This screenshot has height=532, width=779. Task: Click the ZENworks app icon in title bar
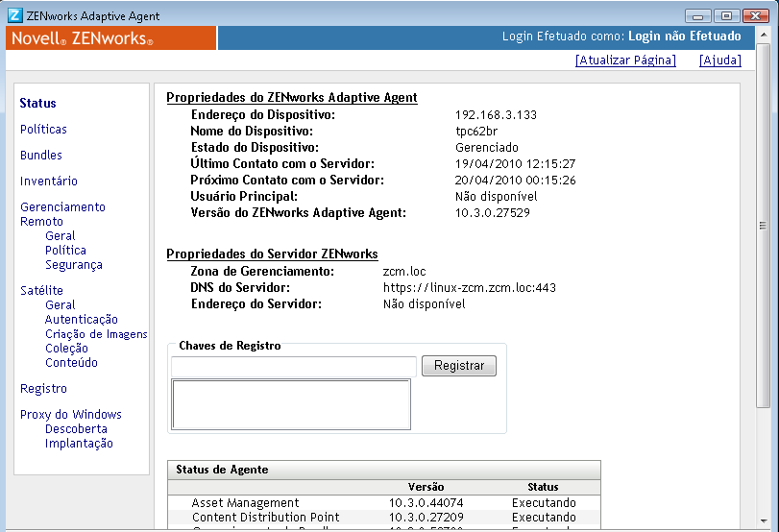15,15
